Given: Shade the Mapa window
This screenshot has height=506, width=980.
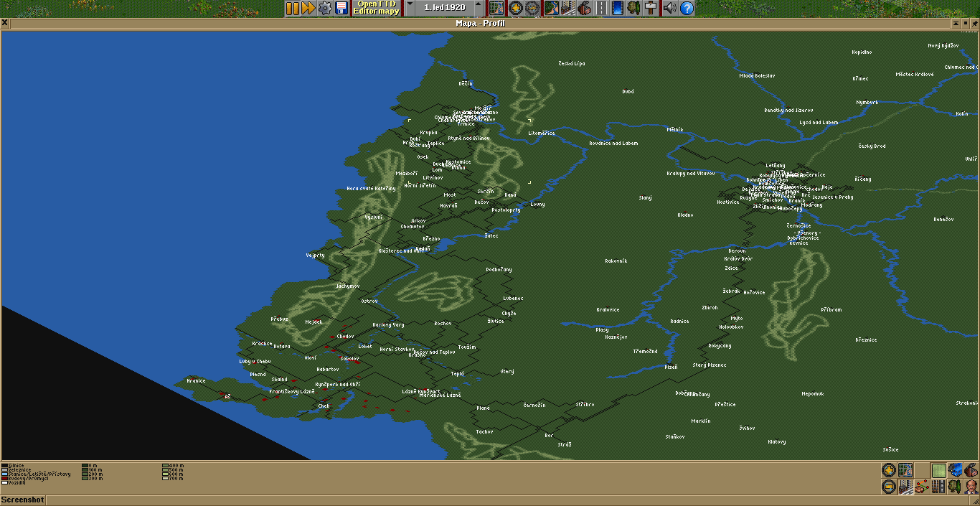Looking at the screenshot, I should pyautogui.click(x=957, y=23).
